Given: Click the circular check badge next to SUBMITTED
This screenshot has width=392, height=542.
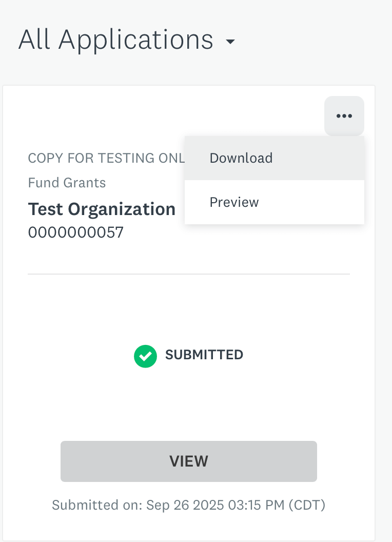Looking at the screenshot, I should [x=145, y=356].
